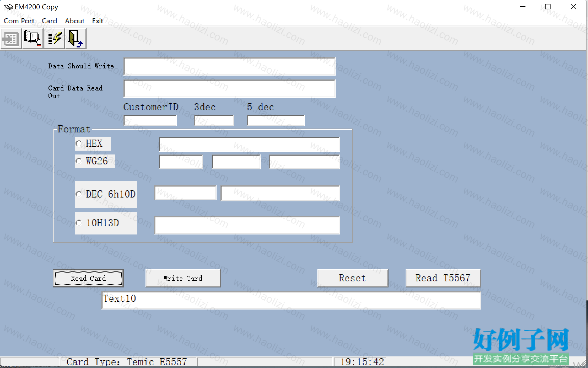Click the Text10 text box

click(x=291, y=300)
